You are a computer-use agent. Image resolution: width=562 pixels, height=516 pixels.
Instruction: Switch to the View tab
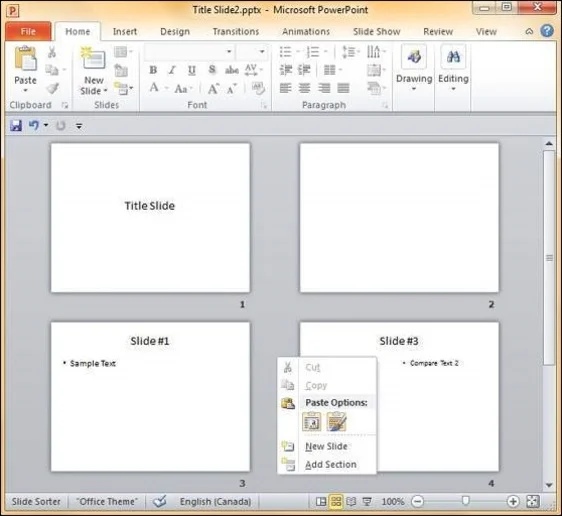tap(486, 32)
